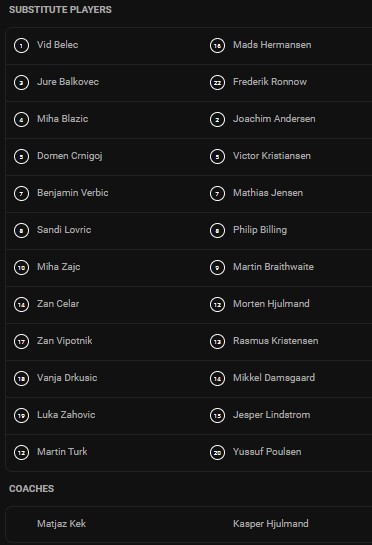
Task: Select Martin Braithwaite from substitutes
Action: tap(273, 267)
